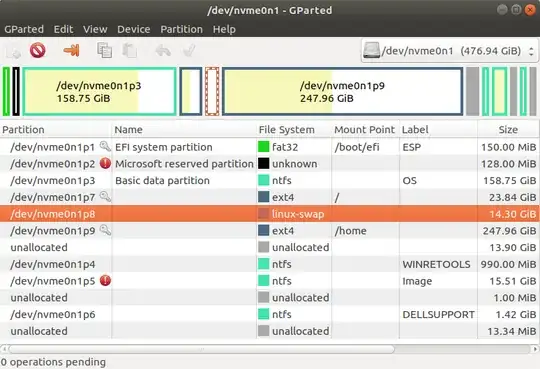Open the View menu
Viewport: 540px width, 369px height.
coord(95,29)
